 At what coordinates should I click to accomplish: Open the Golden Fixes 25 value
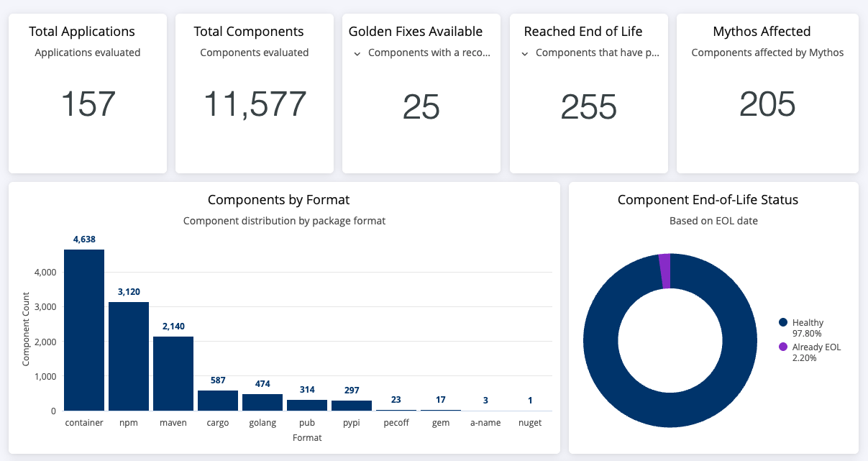421,106
